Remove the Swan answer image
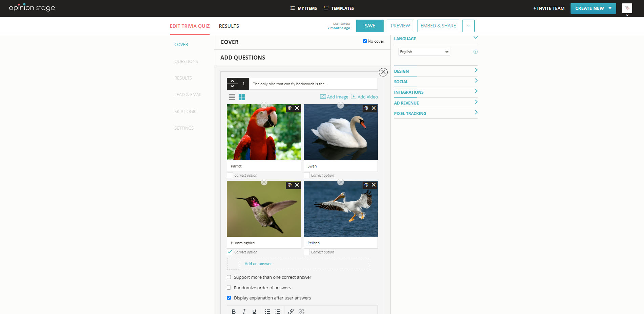 pos(373,108)
